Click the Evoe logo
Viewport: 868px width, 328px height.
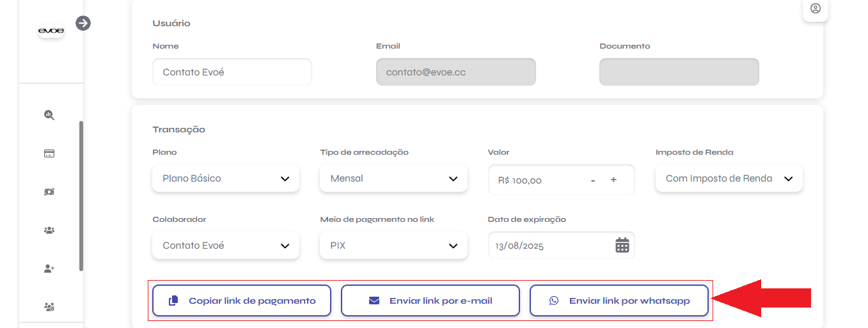pyautogui.click(x=51, y=31)
